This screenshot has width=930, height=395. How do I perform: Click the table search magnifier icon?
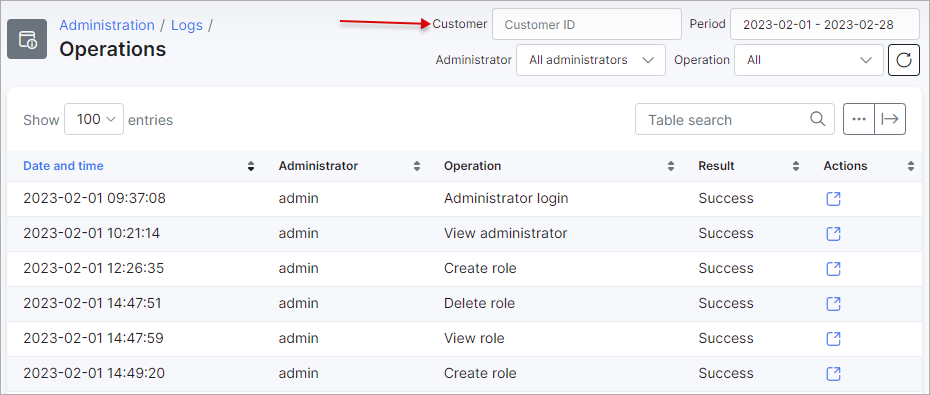click(817, 119)
